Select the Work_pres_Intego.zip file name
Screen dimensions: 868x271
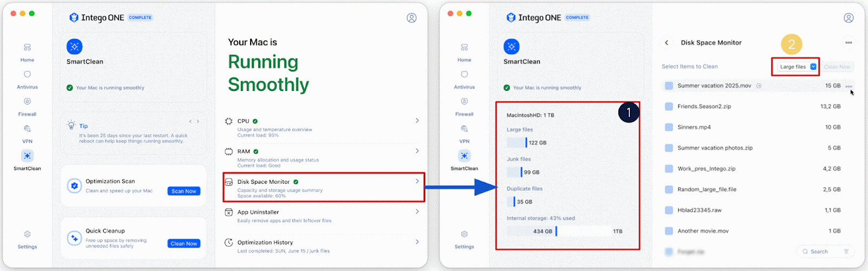[706, 169]
